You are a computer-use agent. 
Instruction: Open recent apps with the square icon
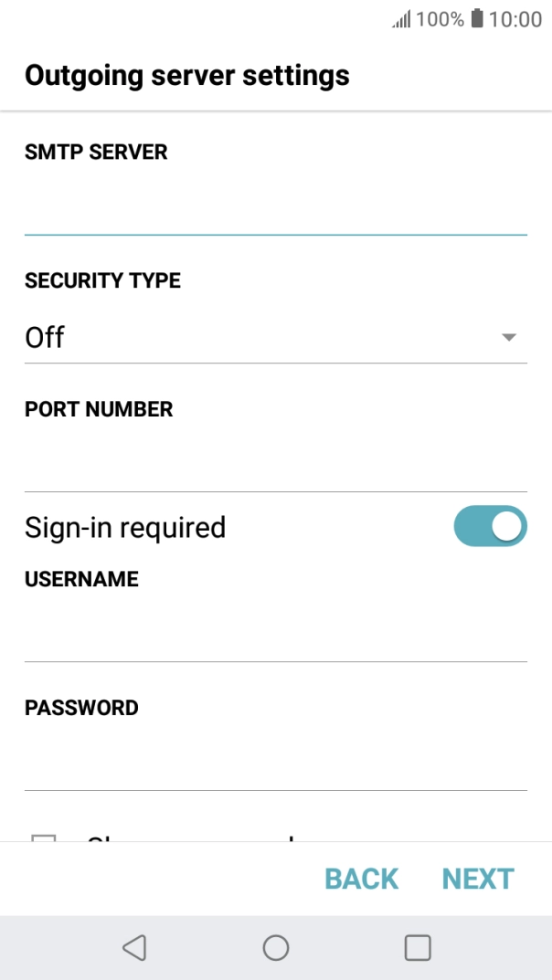(417, 947)
